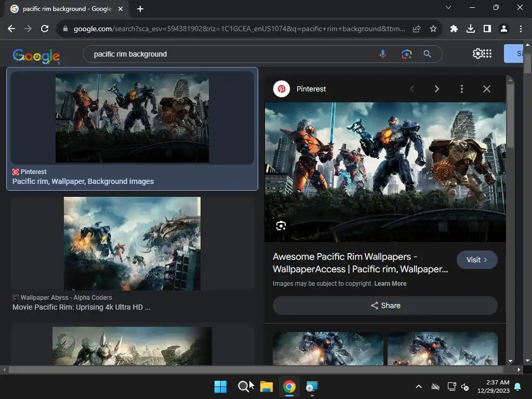The height and width of the screenshot is (399, 532).
Task: Open the clock showing 2:37 AM
Action: coord(494,387)
